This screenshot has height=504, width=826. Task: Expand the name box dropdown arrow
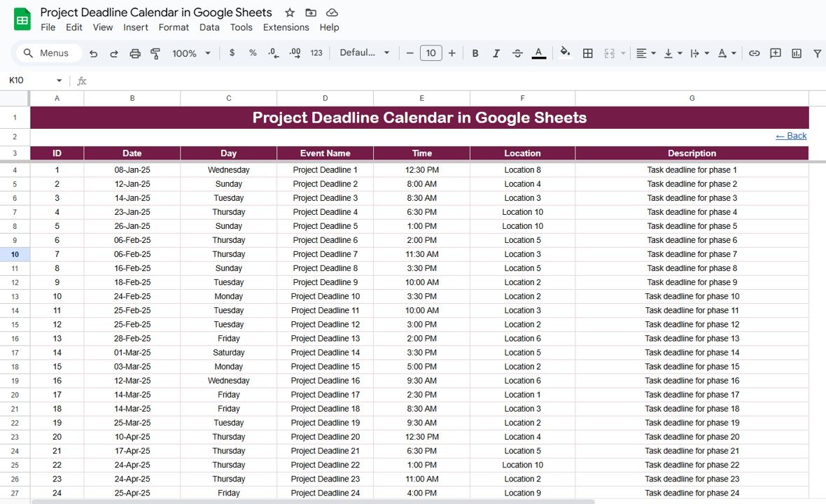(59, 80)
